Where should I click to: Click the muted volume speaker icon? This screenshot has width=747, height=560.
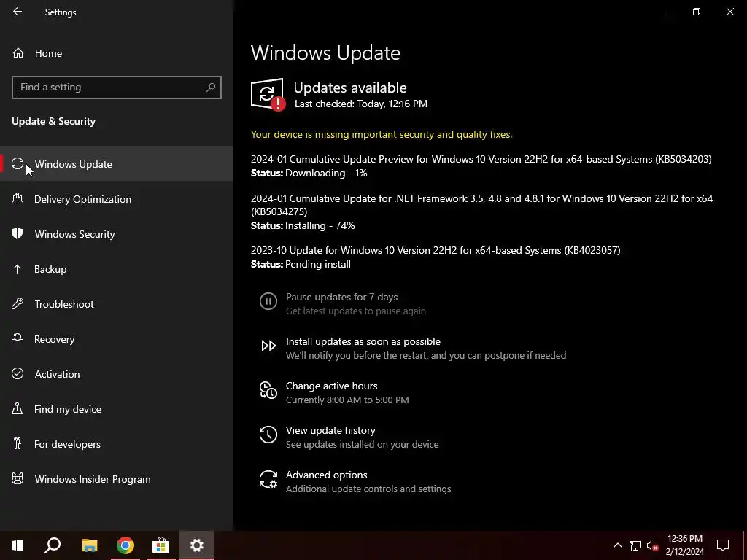coord(652,545)
